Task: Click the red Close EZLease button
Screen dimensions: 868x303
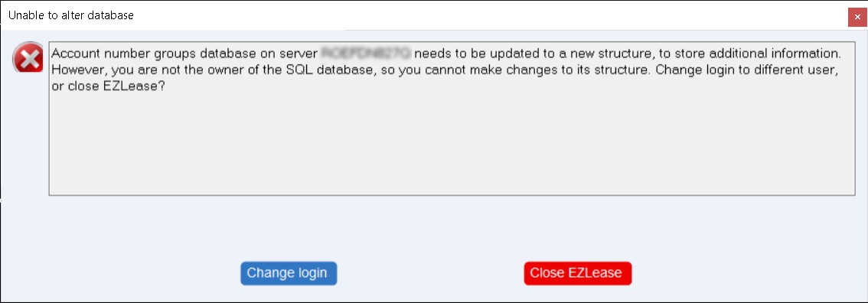Action: (x=577, y=273)
